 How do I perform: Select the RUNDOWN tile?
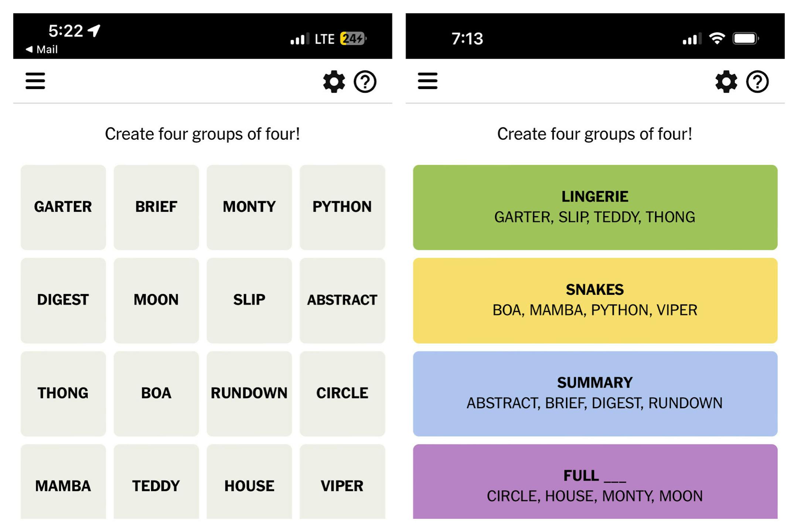pos(249,393)
